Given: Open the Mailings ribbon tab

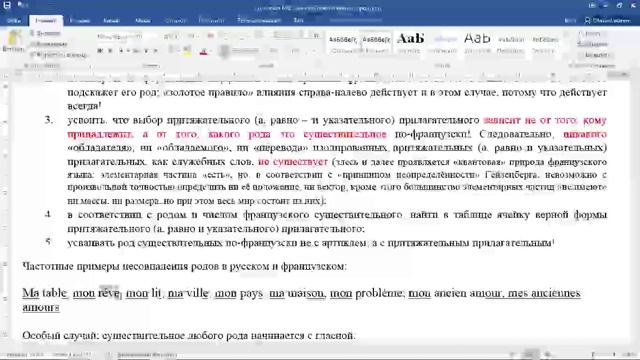Looking at the screenshot, I should point(211,20).
